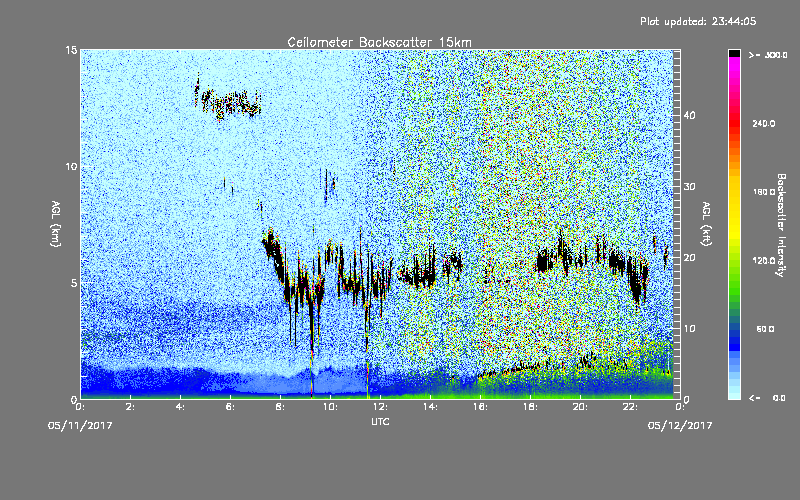Select the '12:' hour label on UTC axis
The image size is (800, 500).
pyautogui.click(x=381, y=407)
